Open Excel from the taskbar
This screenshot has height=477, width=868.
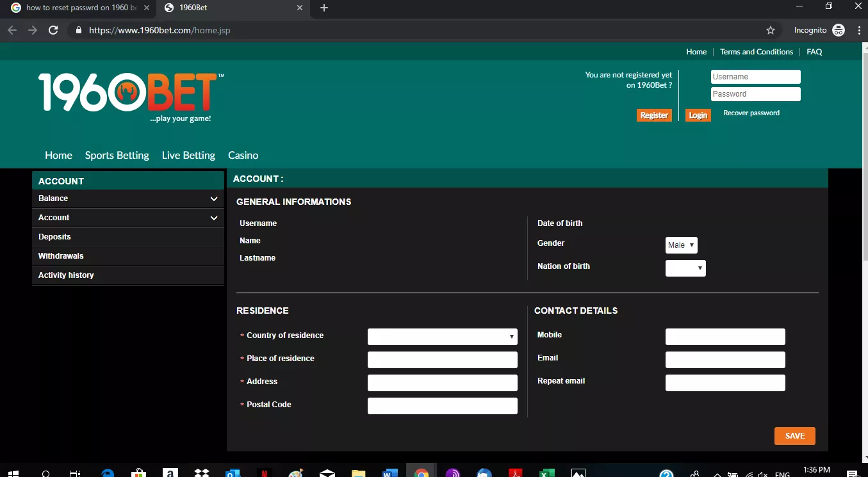[546, 473]
